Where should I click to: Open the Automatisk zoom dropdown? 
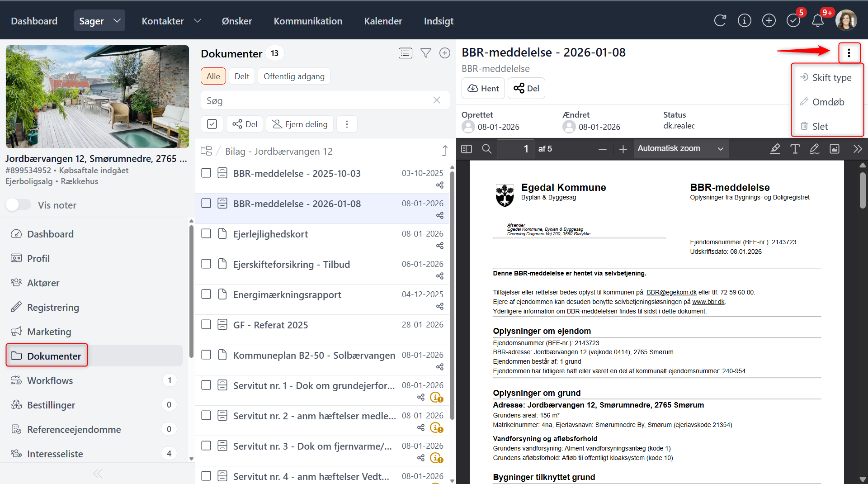680,149
